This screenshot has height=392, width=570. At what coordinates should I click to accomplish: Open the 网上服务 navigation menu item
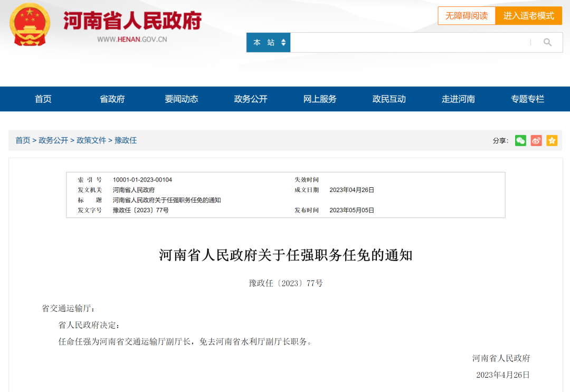(x=320, y=99)
